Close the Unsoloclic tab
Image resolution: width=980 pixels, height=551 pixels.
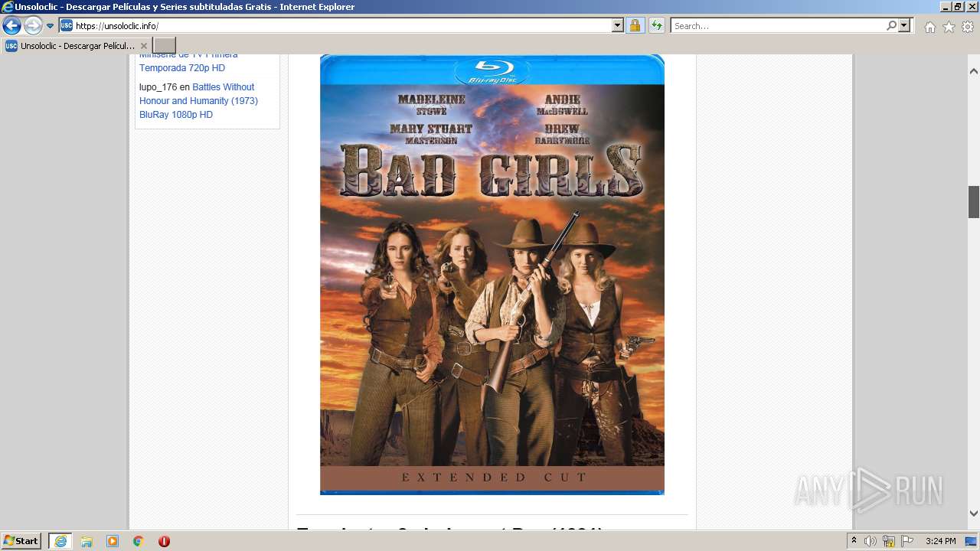[144, 46]
